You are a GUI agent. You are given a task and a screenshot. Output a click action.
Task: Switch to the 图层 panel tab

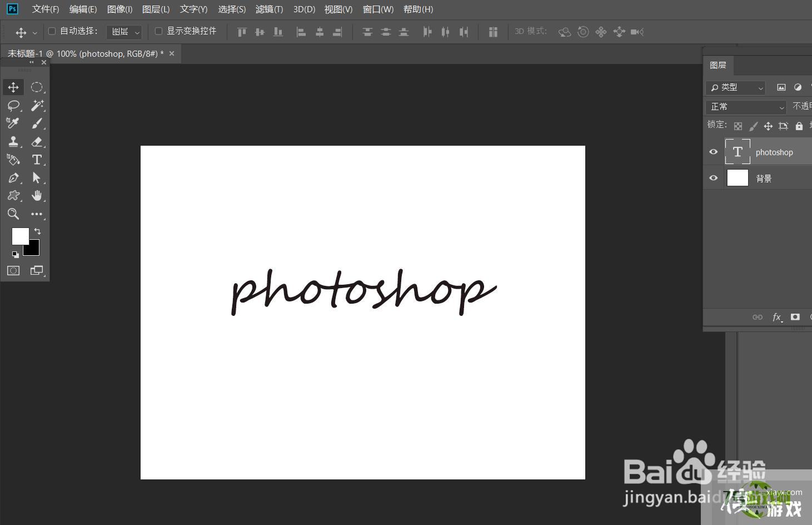(x=718, y=65)
